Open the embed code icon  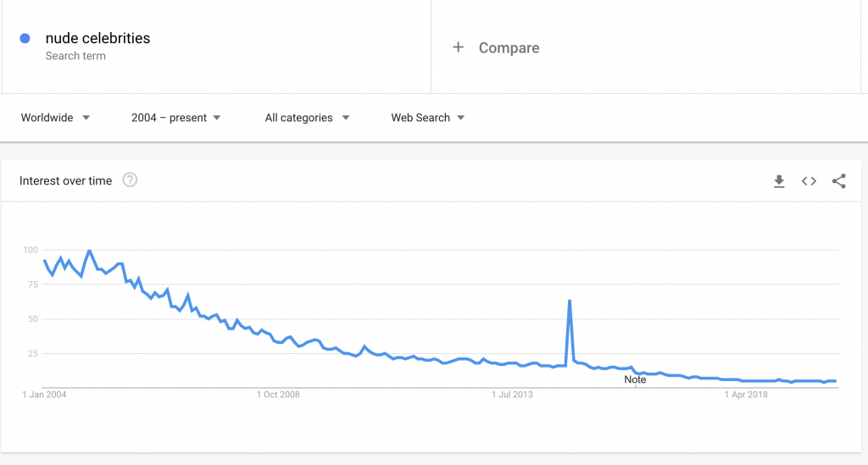(x=809, y=181)
